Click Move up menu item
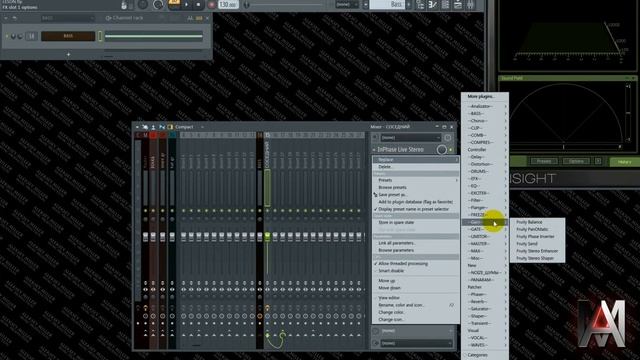Image resolution: width=640 pixels, height=360 pixels. pos(415,281)
